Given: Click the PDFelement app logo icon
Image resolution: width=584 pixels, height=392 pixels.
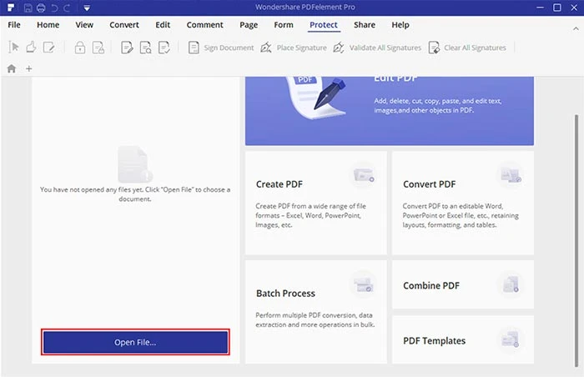Looking at the screenshot, I should click(10, 8).
